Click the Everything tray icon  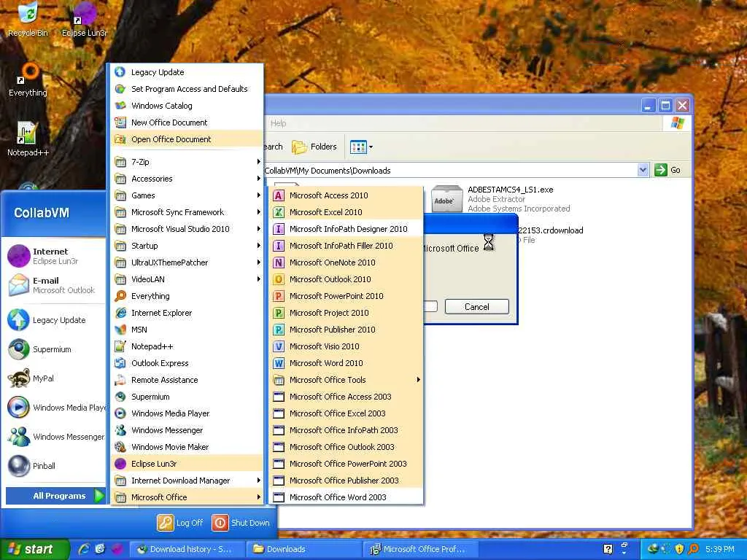coord(694,549)
